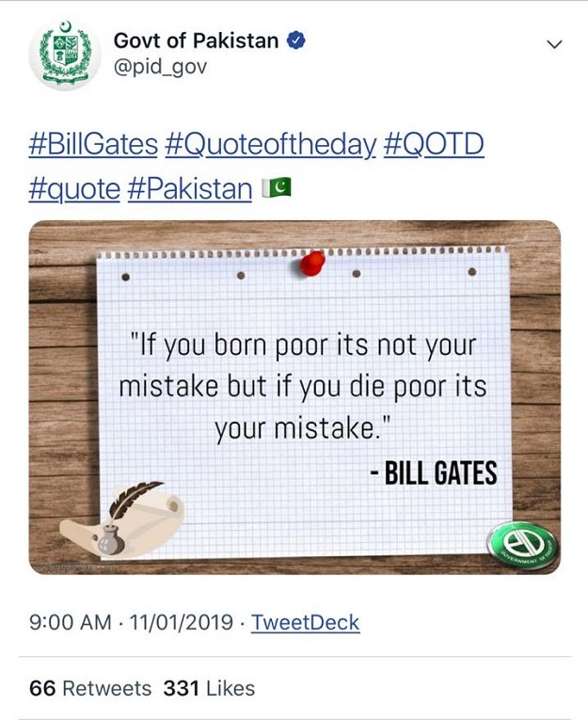Viewport: 588px width, 720px height.
Task: Click the red pushpin in the image
Action: click(311, 263)
